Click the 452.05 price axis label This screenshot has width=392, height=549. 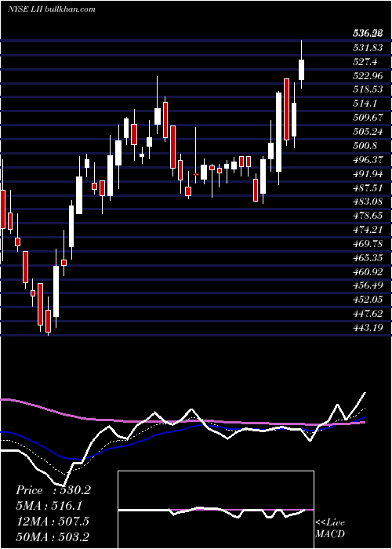(368, 300)
